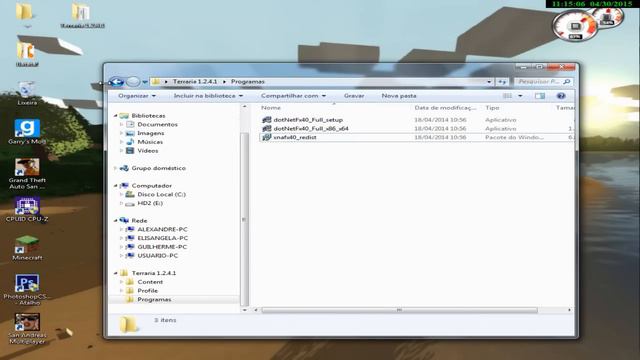Select Documentos in the navigation pane
Image resolution: width=640 pixels, height=360 pixels.
(157, 124)
